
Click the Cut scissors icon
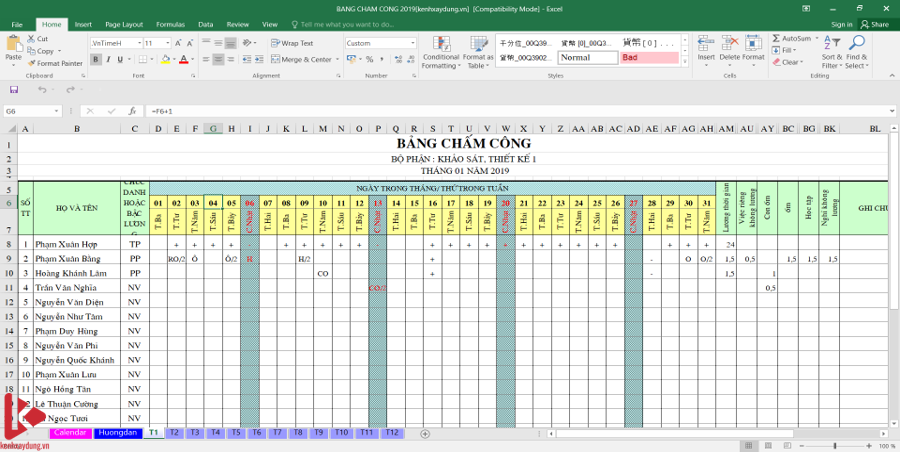(x=32, y=39)
